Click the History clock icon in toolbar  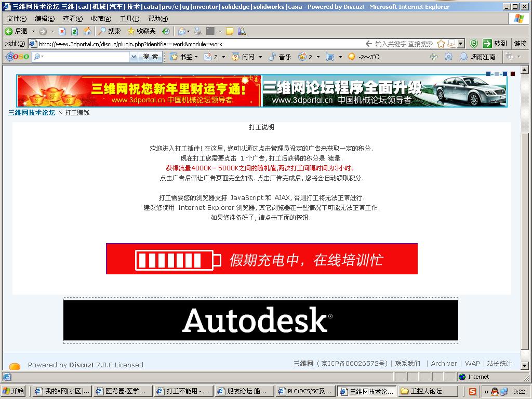(x=166, y=31)
